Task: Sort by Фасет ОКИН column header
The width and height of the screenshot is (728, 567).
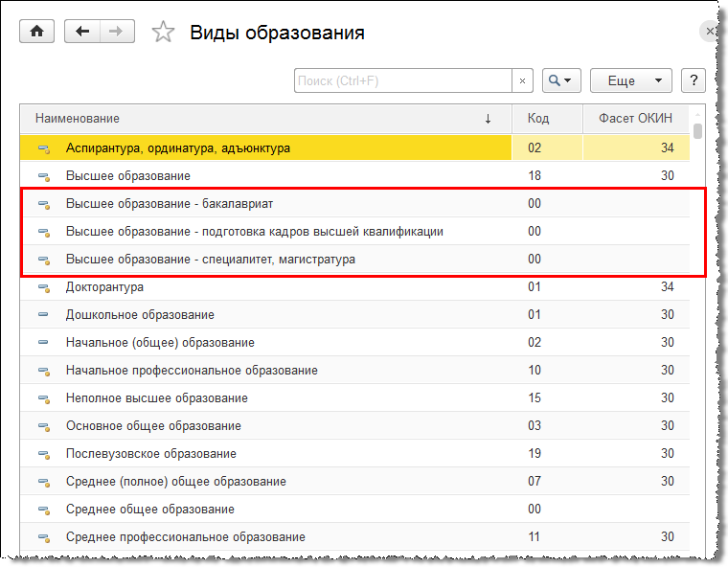Action: pos(635,119)
